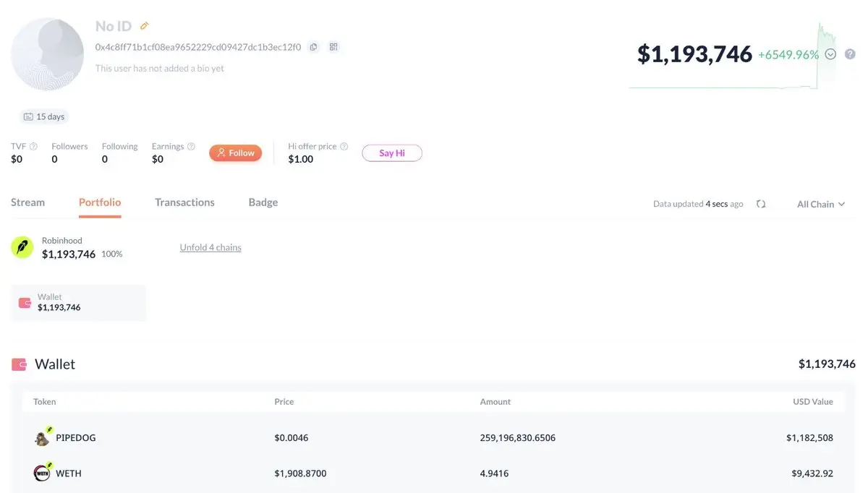Open the Stream tab
Screen dimensions: 868x493
pos(27,202)
